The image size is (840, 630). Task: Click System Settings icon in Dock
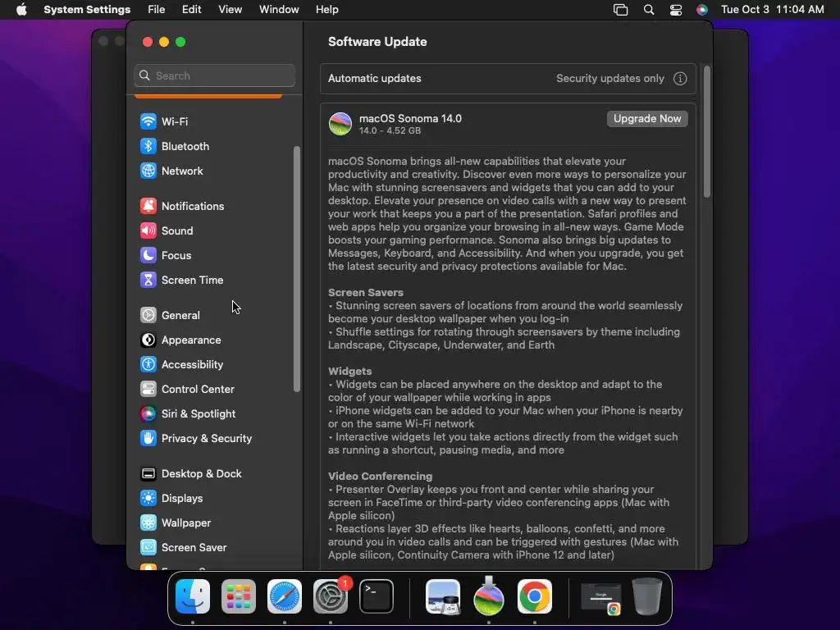(331, 596)
